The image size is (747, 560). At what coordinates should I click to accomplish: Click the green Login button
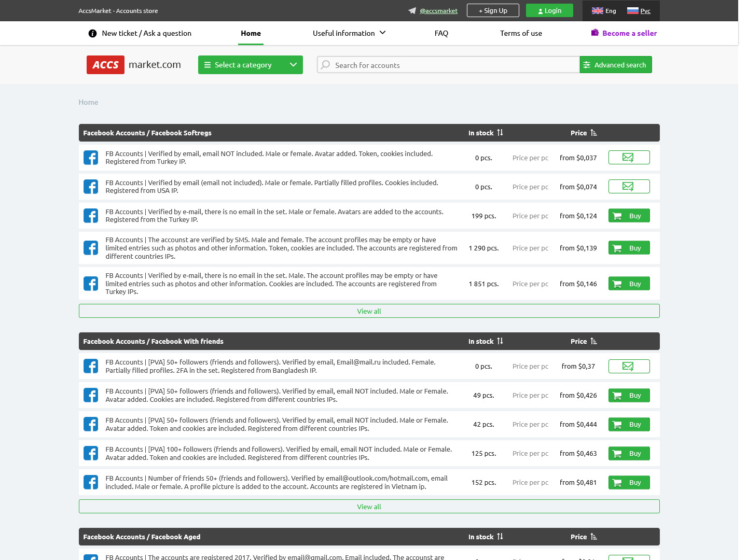coord(549,10)
